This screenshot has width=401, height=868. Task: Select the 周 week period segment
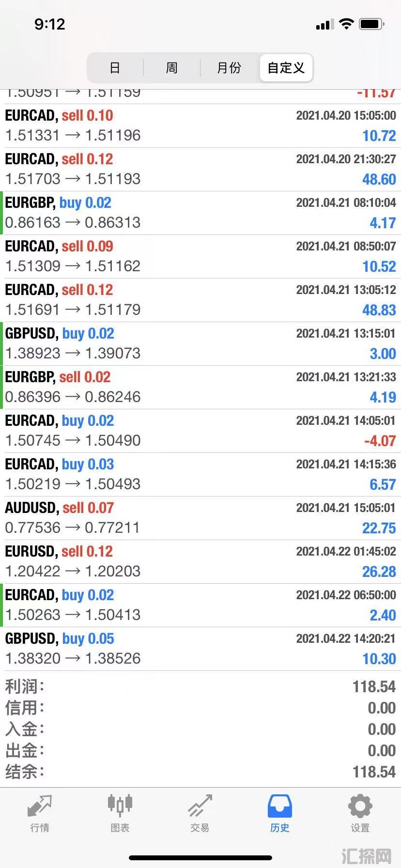click(172, 68)
